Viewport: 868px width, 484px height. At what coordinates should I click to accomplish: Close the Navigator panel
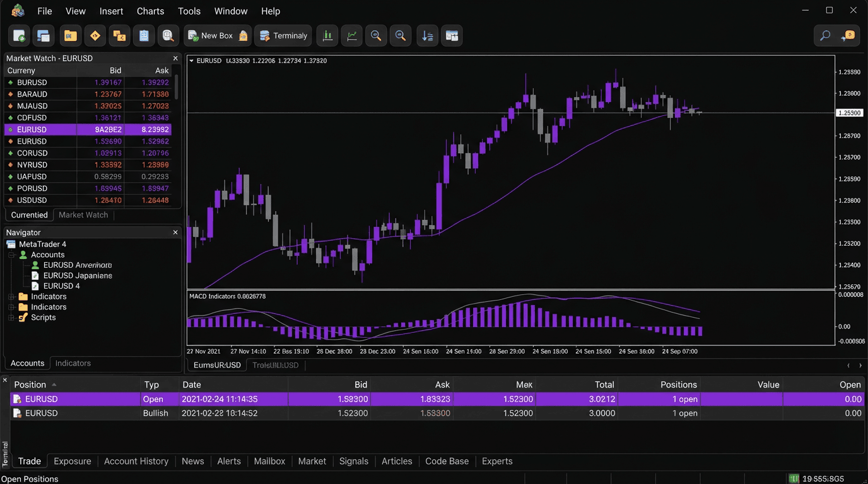(x=175, y=233)
